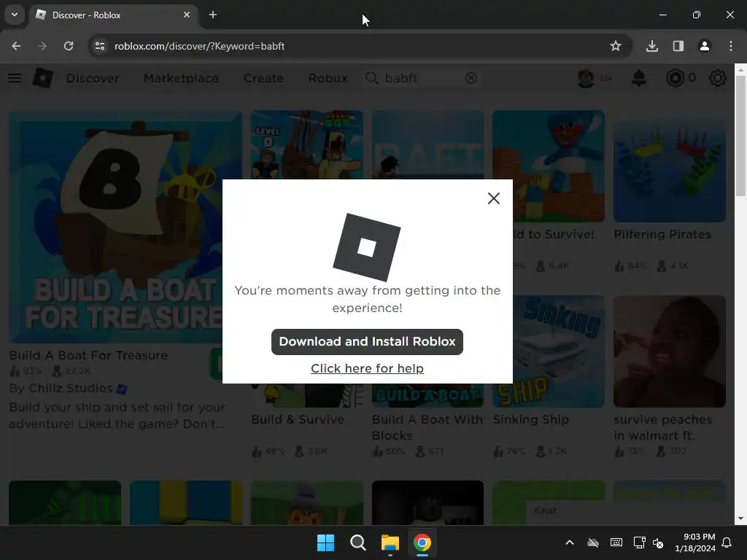747x560 pixels.
Task: Click Build A Boat For Treasure title
Action: tap(88, 355)
